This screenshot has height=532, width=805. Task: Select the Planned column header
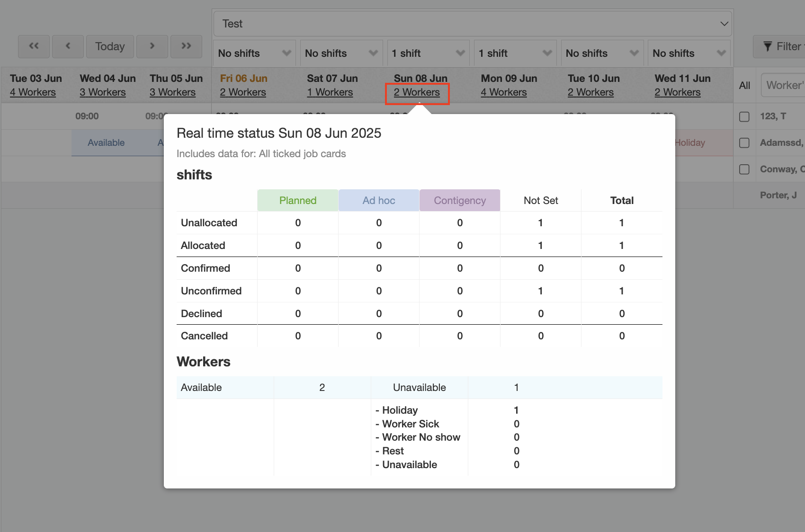click(x=298, y=200)
